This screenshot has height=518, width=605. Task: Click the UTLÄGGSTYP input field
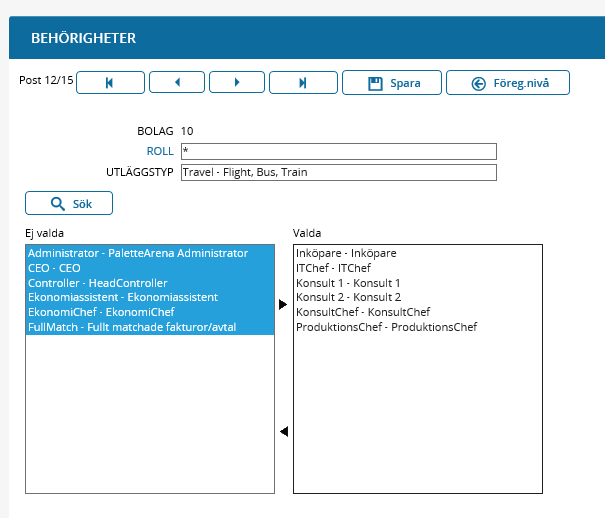(x=339, y=172)
